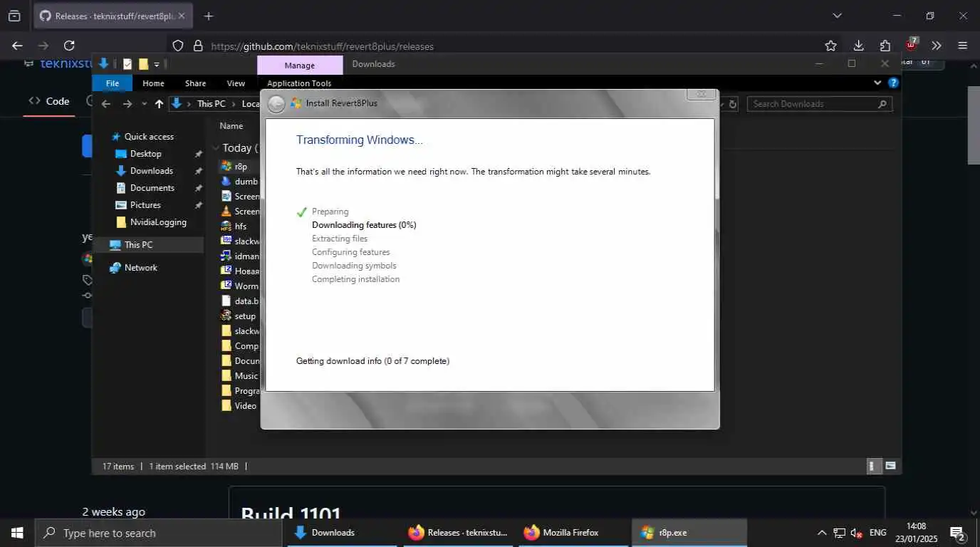Click the Revert8Plus logo in the installer title
Viewport: 980px width, 547px height.
tap(296, 103)
